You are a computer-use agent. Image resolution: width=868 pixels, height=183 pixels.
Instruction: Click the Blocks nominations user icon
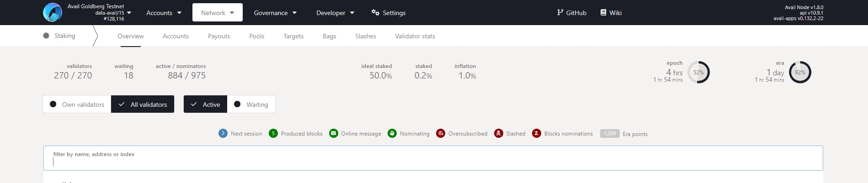[537, 133]
